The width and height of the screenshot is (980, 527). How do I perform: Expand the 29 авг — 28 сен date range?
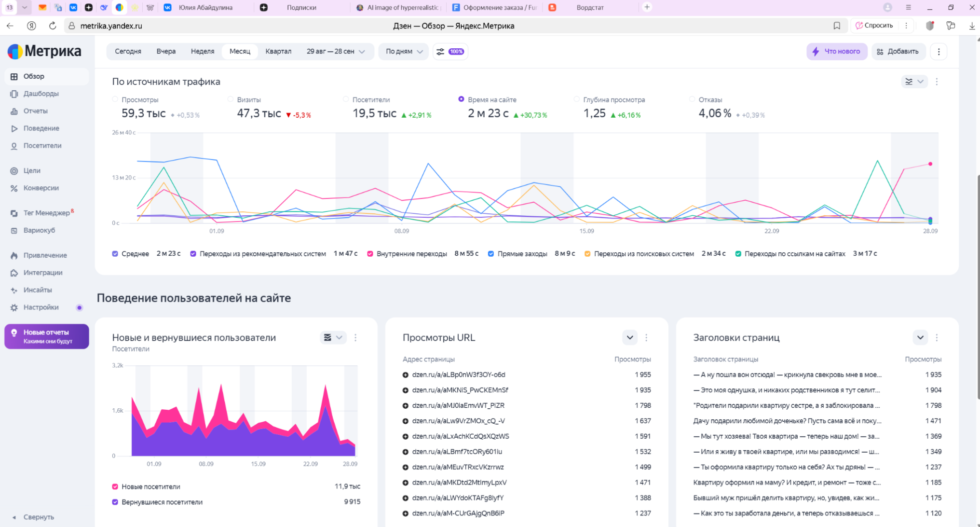pyautogui.click(x=336, y=52)
